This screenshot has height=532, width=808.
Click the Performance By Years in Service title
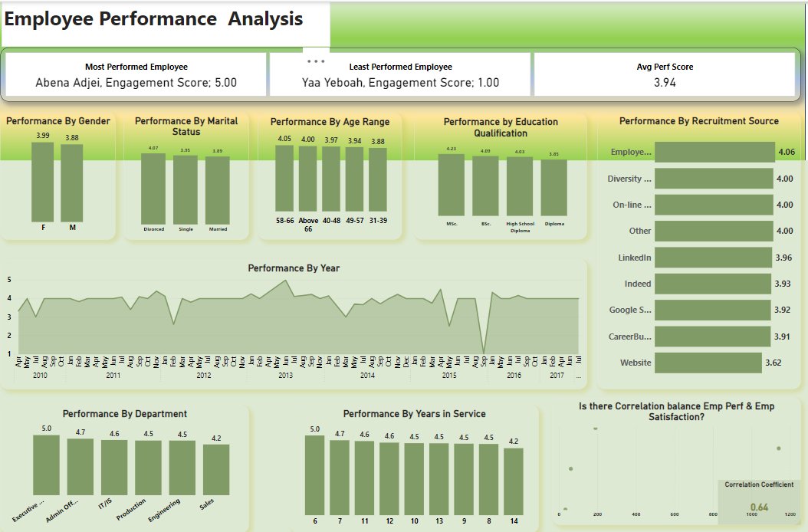[414, 414]
